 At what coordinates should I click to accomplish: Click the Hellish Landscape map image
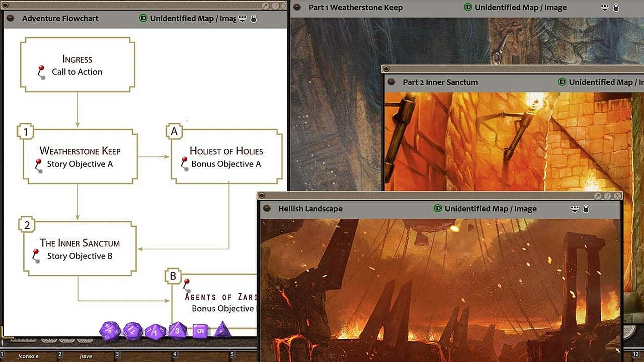coord(440,290)
